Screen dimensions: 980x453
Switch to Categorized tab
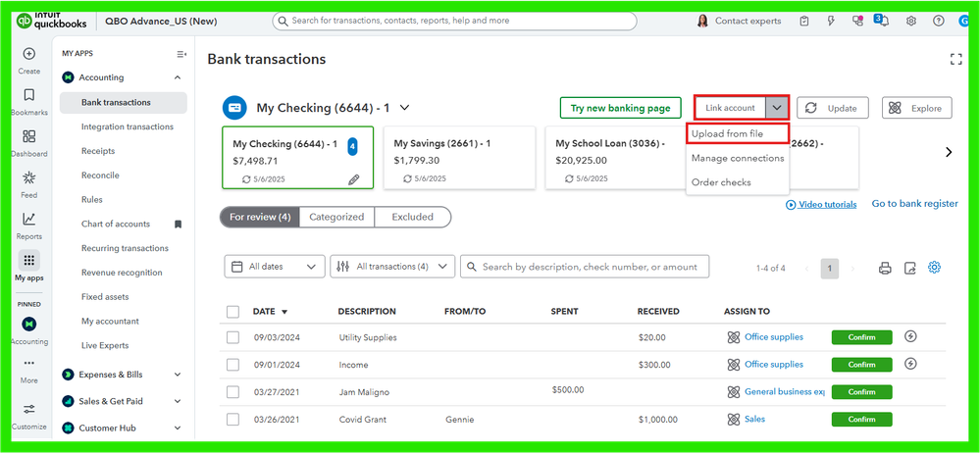click(x=336, y=217)
